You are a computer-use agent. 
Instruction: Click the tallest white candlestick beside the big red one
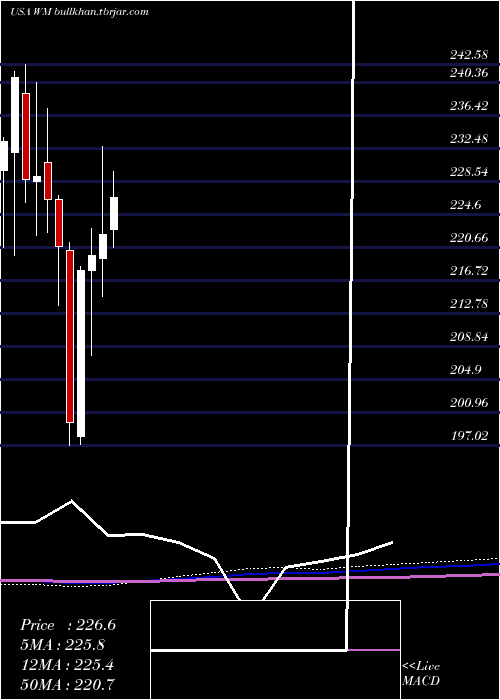pos(81,353)
